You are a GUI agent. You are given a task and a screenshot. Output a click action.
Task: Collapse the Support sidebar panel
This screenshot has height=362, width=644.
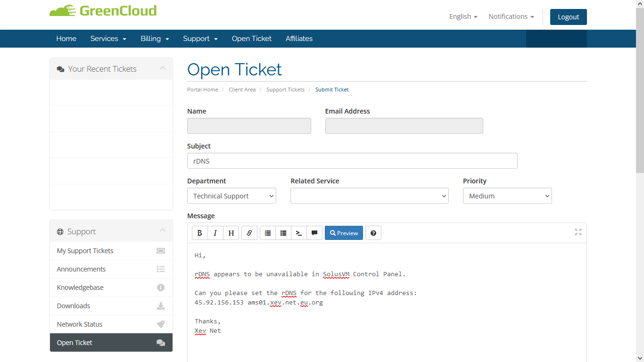point(162,231)
